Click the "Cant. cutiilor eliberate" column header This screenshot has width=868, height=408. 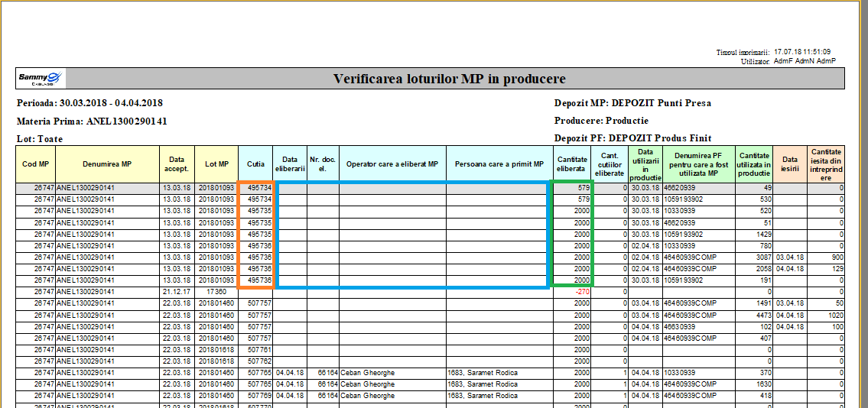[x=610, y=164]
